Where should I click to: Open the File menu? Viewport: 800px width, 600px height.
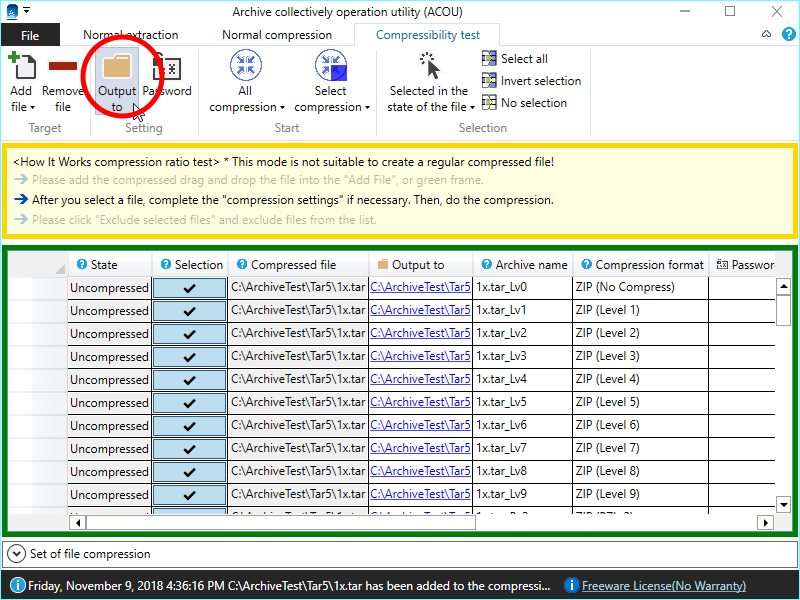(30, 36)
